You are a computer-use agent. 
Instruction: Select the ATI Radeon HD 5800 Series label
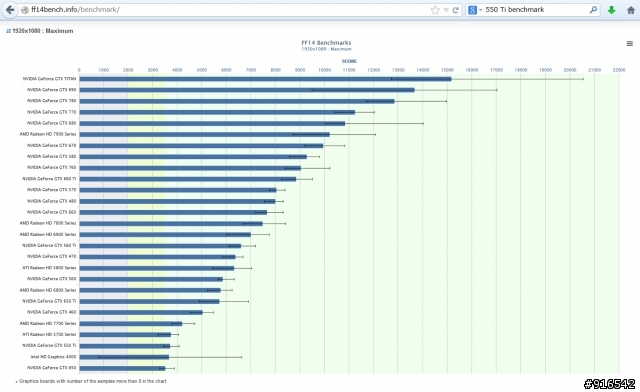[49, 268]
